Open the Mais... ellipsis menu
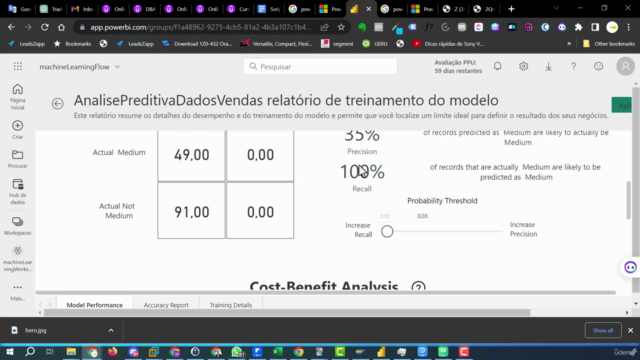 (x=18, y=292)
